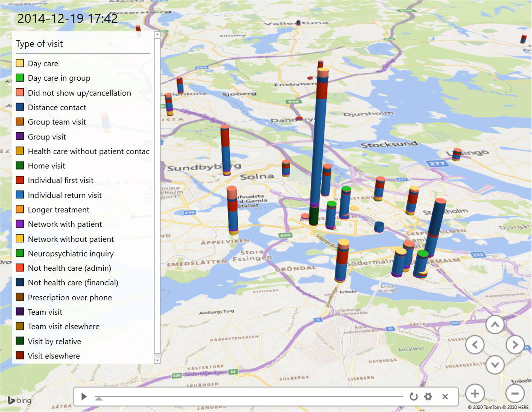
Task: Click the Day care color swatch
Action: point(20,63)
